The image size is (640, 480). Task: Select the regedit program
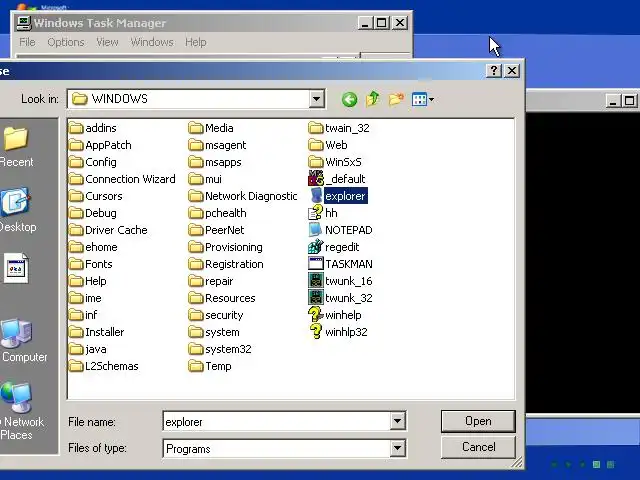pos(334,247)
